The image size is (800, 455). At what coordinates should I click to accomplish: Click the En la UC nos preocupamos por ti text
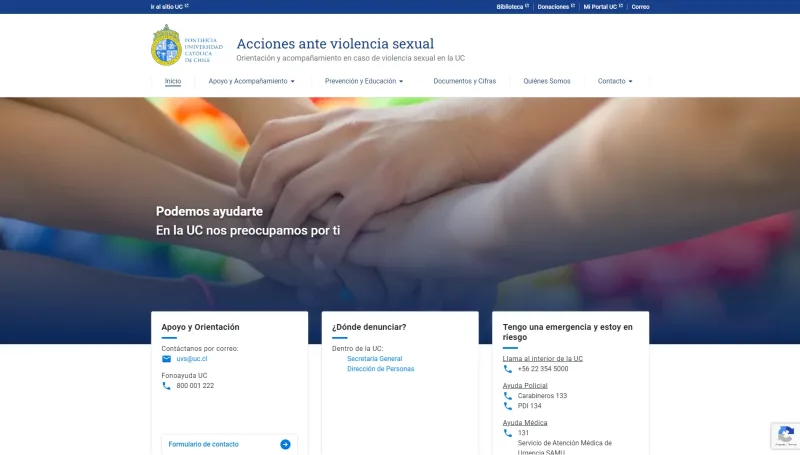pos(248,231)
